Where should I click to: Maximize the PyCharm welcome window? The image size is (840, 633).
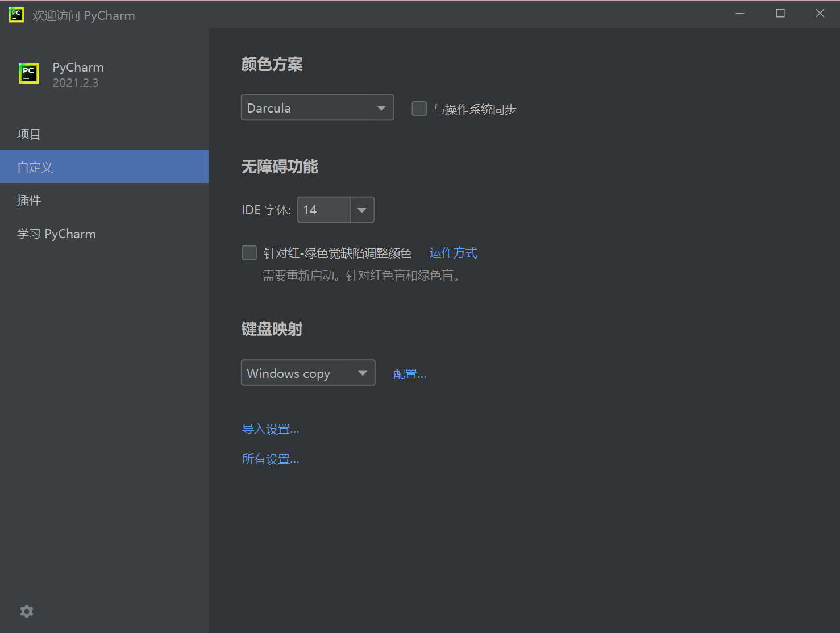(780, 14)
